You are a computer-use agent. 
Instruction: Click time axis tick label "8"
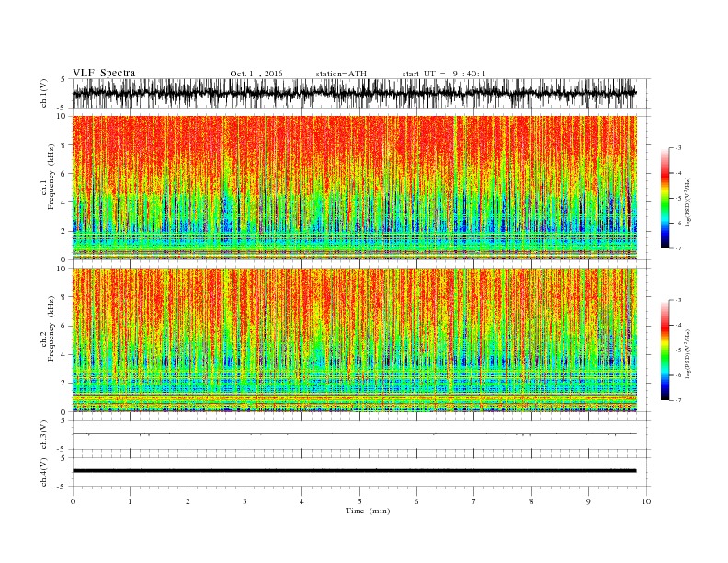531,501
